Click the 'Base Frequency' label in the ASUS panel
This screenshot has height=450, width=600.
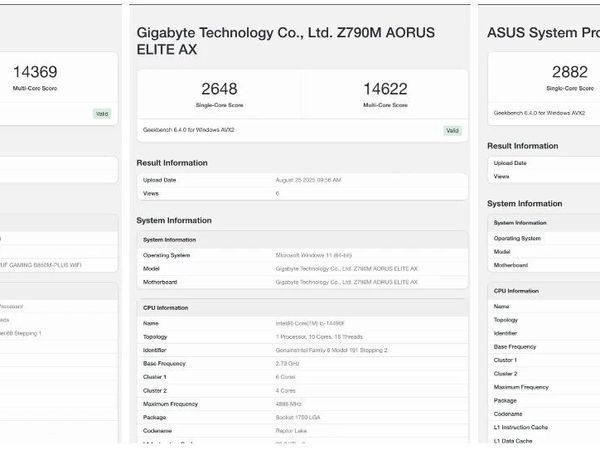pos(515,347)
